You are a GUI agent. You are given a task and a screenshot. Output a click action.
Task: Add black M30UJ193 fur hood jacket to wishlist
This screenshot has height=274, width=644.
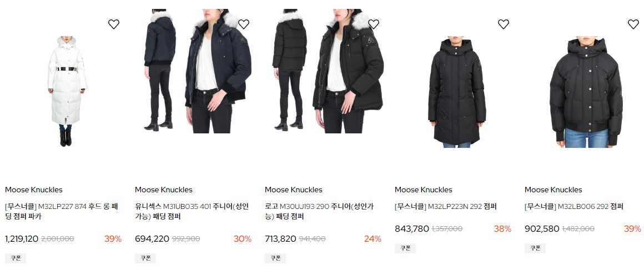click(373, 24)
